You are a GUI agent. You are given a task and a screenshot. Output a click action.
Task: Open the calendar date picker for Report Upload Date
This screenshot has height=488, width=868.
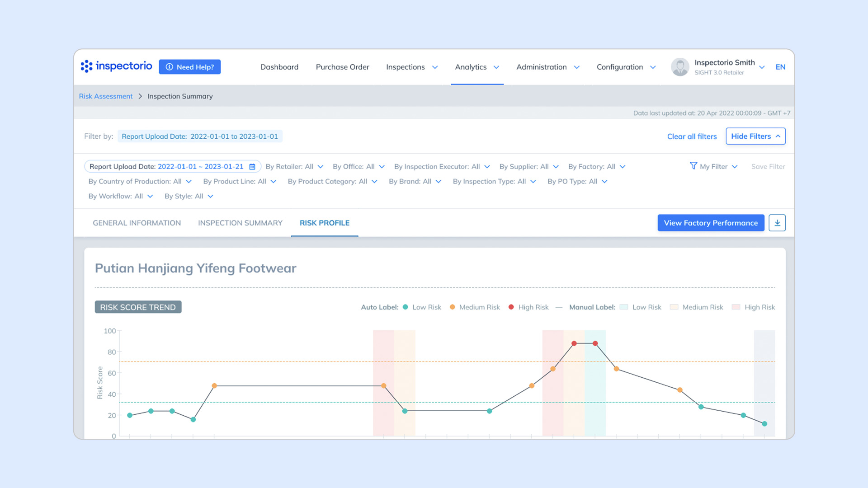click(x=252, y=166)
